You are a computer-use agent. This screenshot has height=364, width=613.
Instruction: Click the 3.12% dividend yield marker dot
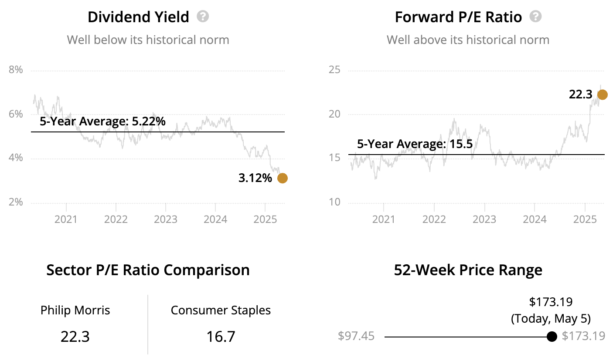[283, 178]
